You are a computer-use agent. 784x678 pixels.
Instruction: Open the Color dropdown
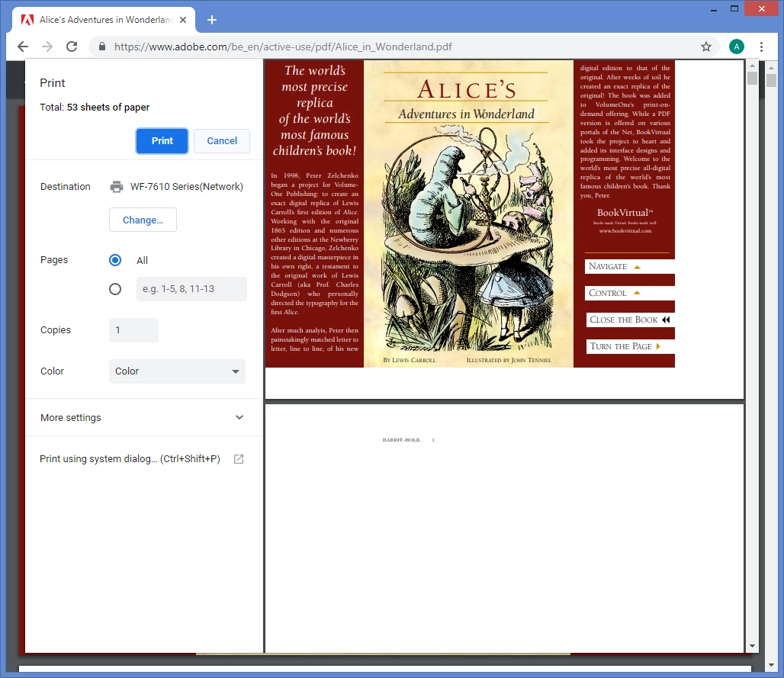click(177, 371)
